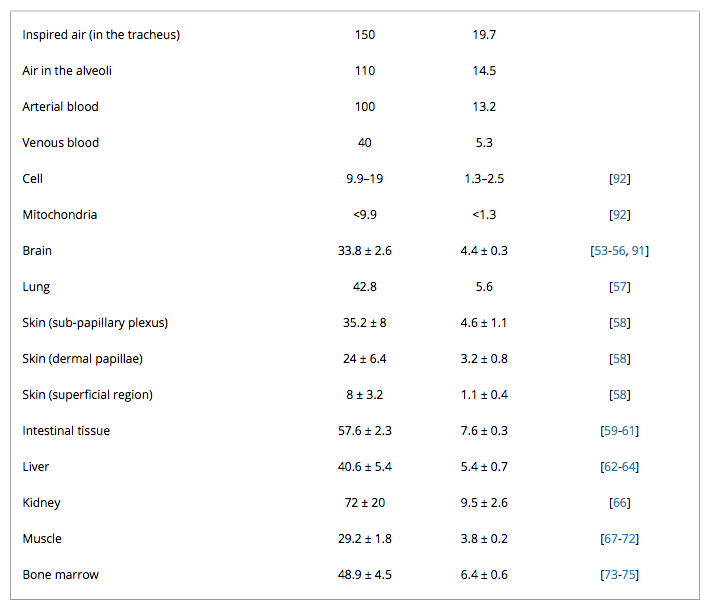Open reference 92 in the Cell row
Viewport: 712px width, 614px height.
click(619, 178)
